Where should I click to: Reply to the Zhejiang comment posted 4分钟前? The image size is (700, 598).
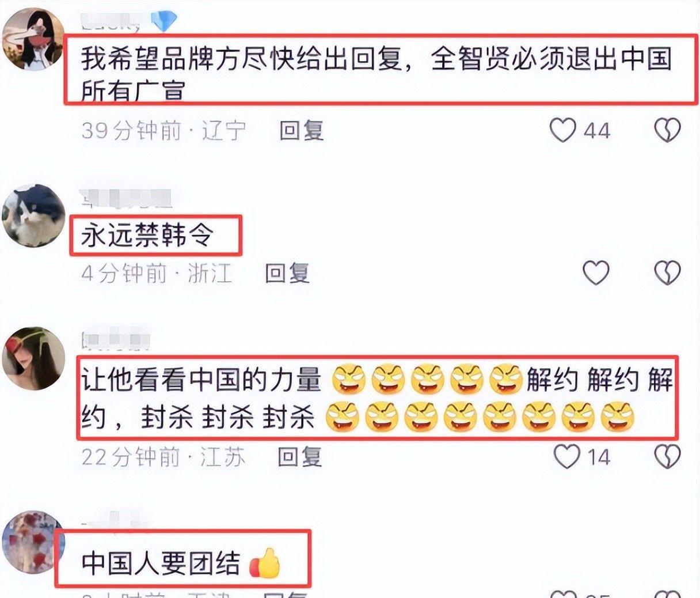point(287,273)
